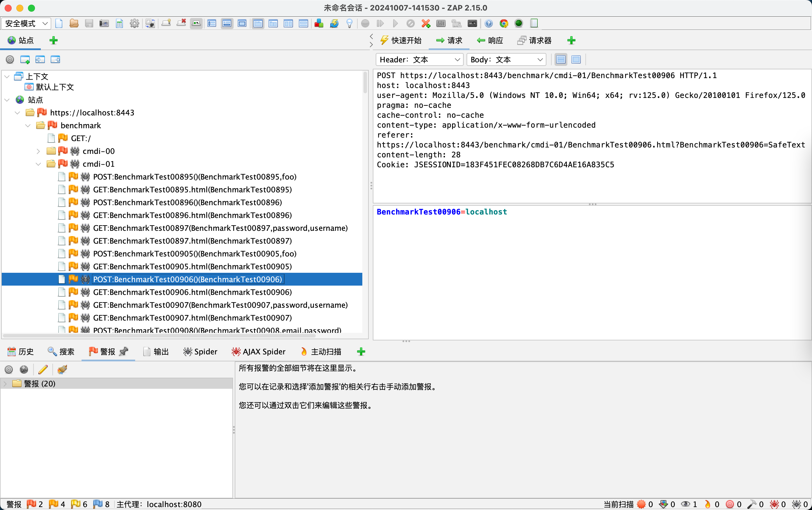
Task: Open the 安全模式 mode dropdown
Action: 26,23
